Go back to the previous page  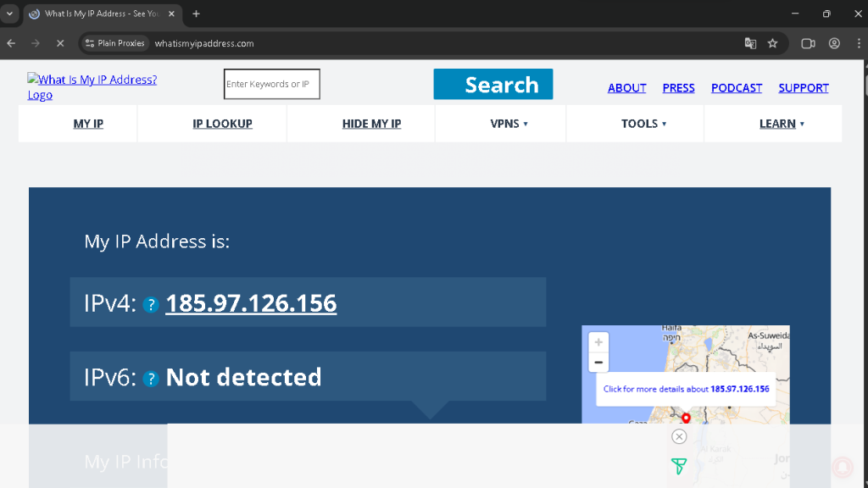pos(11,43)
